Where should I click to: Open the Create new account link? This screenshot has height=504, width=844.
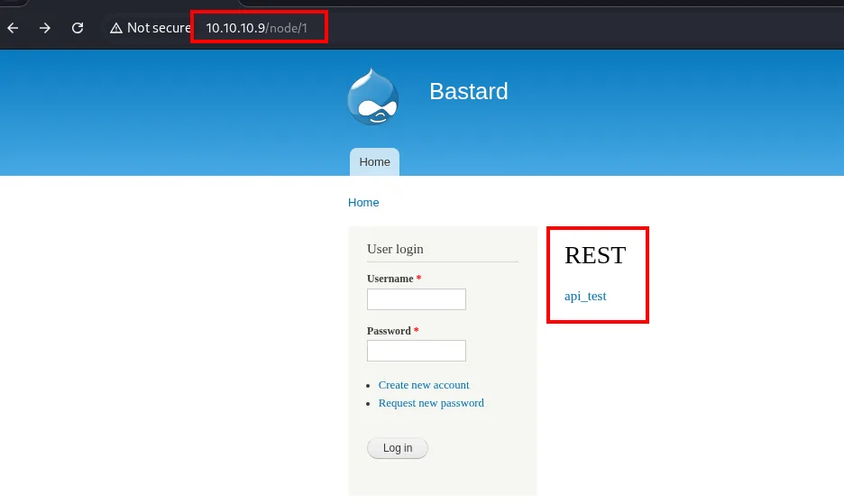coord(424,385)
